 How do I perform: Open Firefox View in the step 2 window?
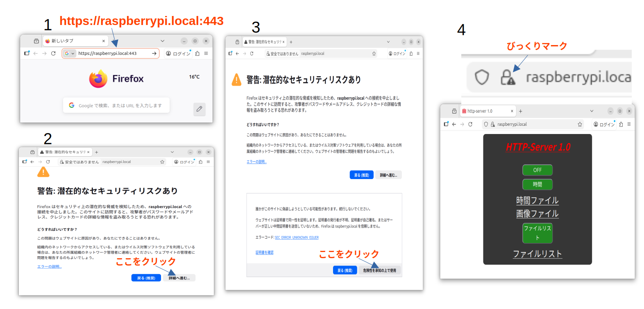[32, 152]
